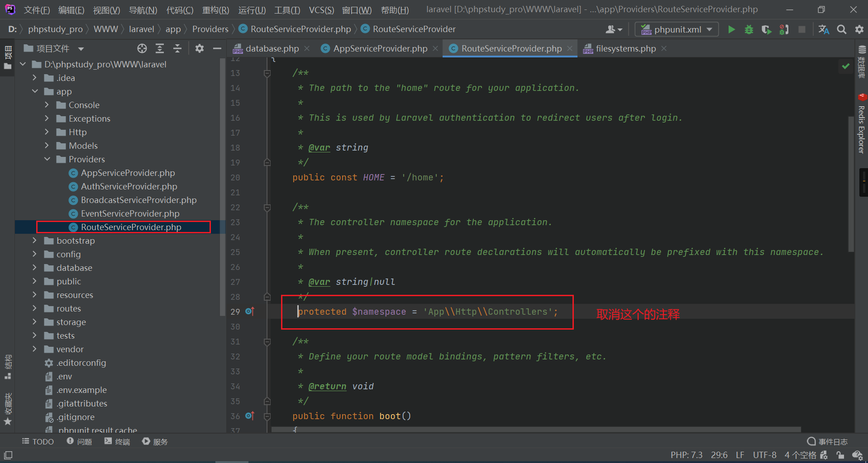The image size is (868, 463).
Task: Open listen for PHP debug connections icon
Action: [x=784, y=29]
